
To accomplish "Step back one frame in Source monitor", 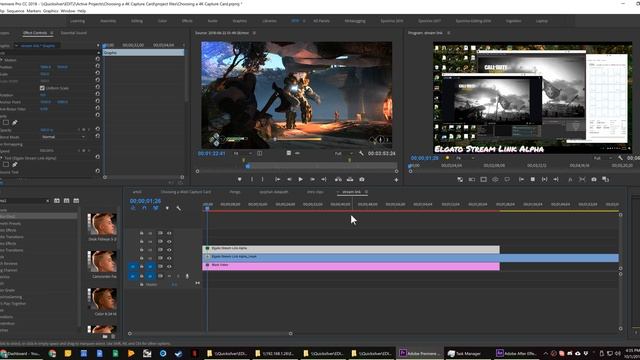I will coord(289,179).
